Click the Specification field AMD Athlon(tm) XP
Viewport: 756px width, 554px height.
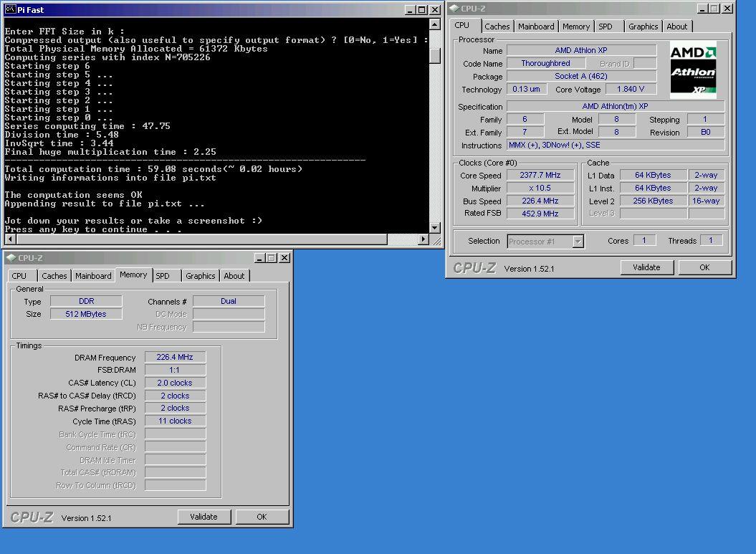pos(616,106)
